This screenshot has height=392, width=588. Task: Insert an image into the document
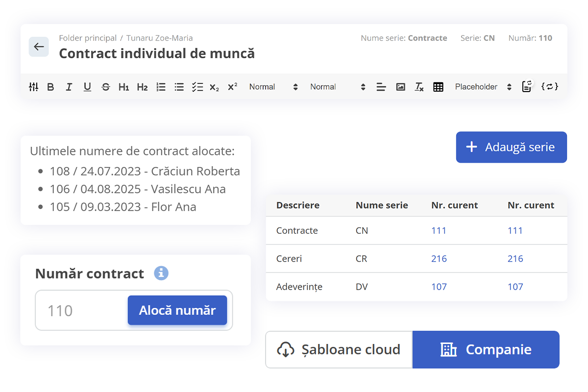click(401, 87)
